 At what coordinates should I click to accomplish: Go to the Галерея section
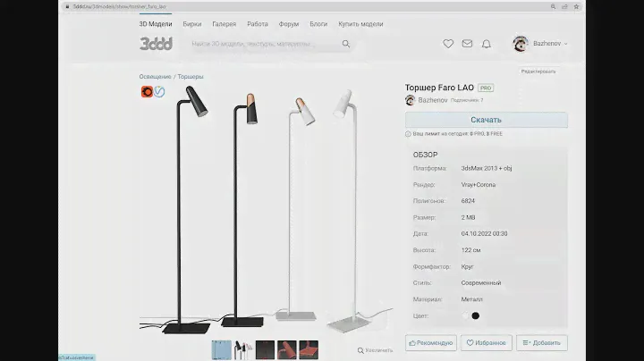point(224,24)
